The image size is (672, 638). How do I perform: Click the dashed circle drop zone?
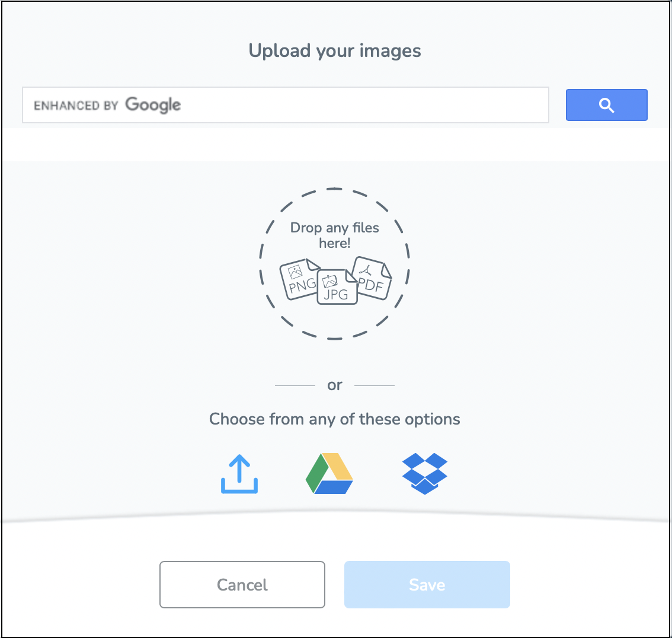(x=335, y=320)
